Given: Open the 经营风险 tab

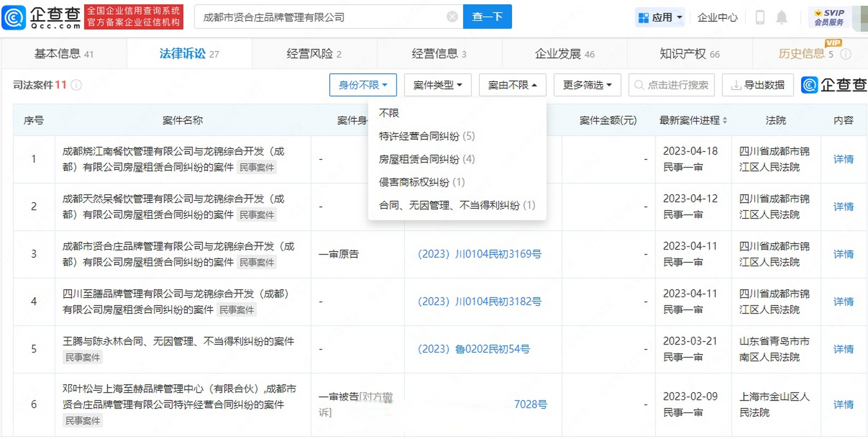Looking at the screenshot, I should (314, 54).
